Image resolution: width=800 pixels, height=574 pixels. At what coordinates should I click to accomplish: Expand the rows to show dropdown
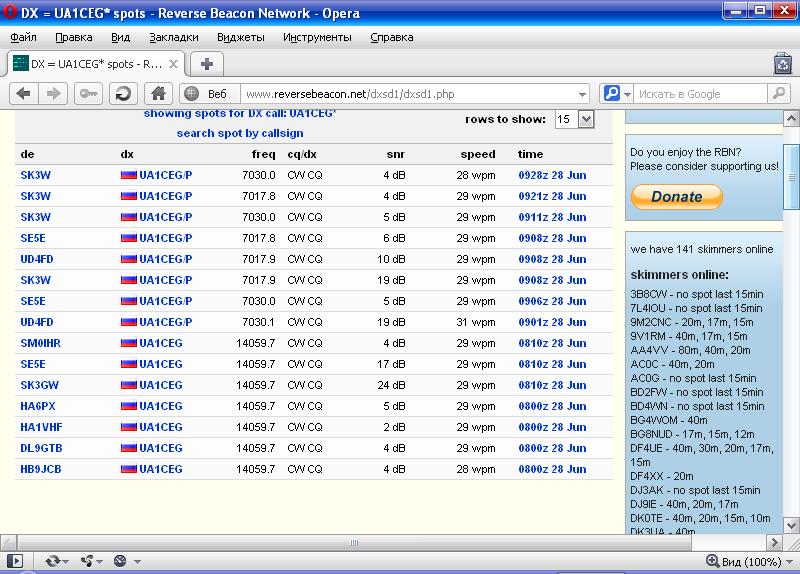[585, 118]
